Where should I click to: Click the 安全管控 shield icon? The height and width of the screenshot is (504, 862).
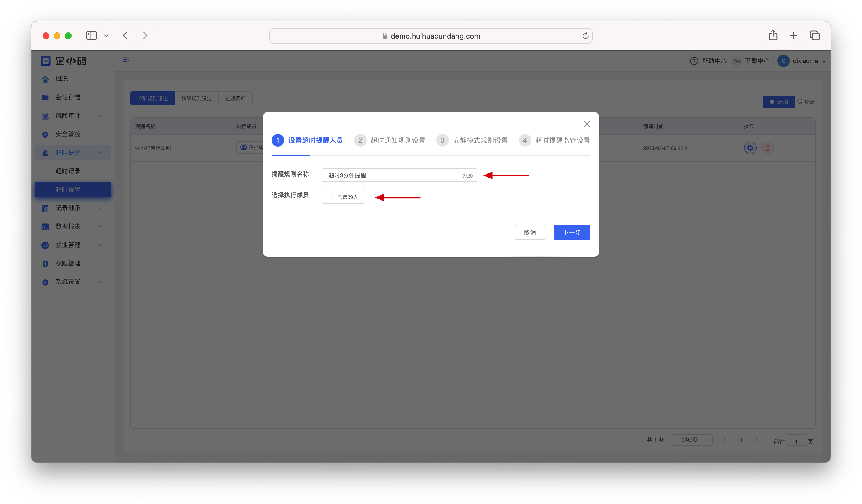click(45, 135)
